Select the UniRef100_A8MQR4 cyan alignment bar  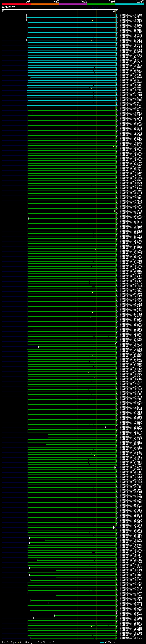72,15
